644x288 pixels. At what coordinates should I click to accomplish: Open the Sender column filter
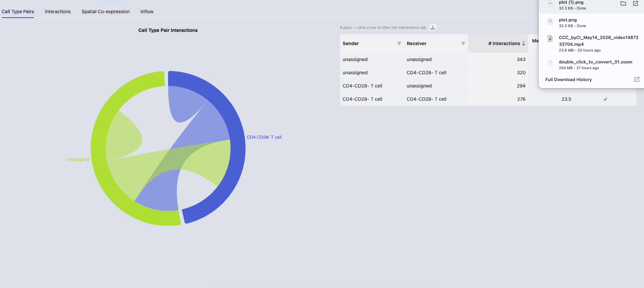pyautogui.click(x=399, y=43)
